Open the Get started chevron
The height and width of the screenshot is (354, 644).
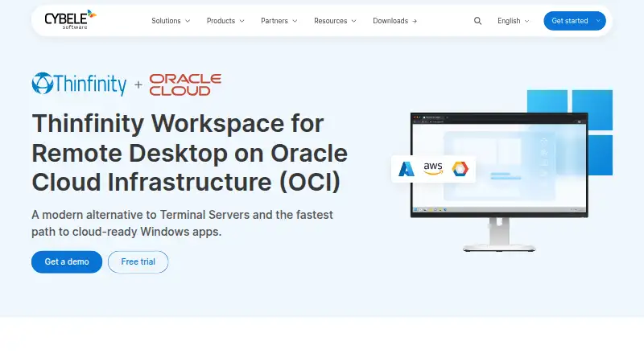click(x=598, y=21)
